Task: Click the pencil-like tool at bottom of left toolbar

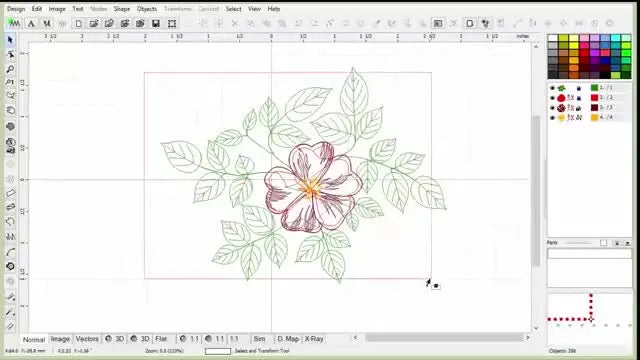Action: tap(11, 326)
